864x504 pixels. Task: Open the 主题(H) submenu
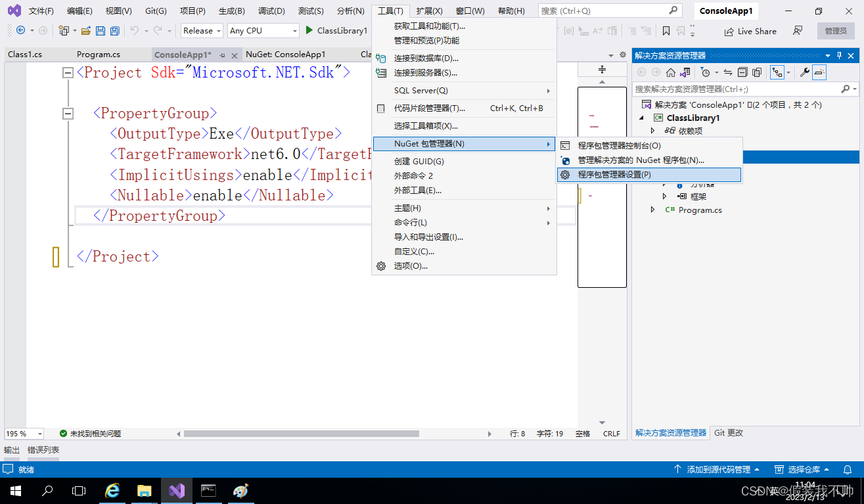pyautogui.click(x=464, y=208)
